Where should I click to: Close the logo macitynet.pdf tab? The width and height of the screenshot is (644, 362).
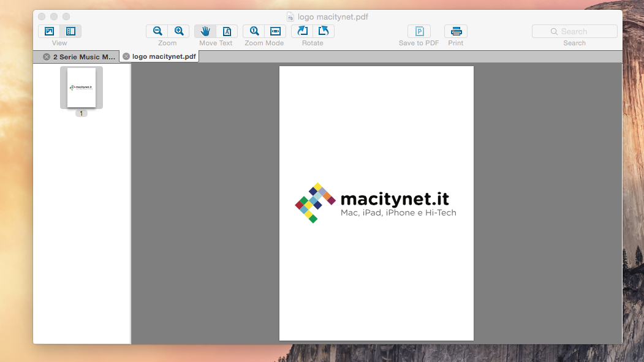click(126, 56)
